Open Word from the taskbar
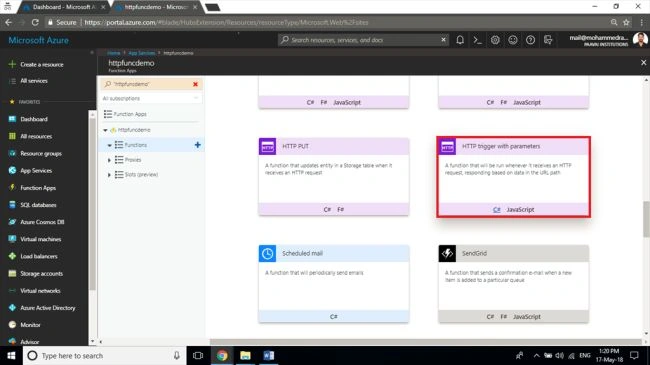This screenshot has height=365, width=650. pyautogui.click(x=269, y=355)
